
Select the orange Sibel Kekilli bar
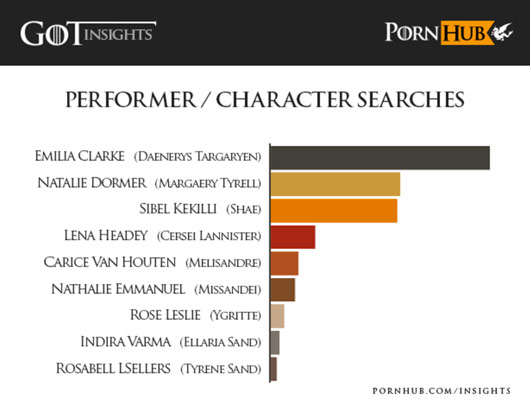point(334,211)
